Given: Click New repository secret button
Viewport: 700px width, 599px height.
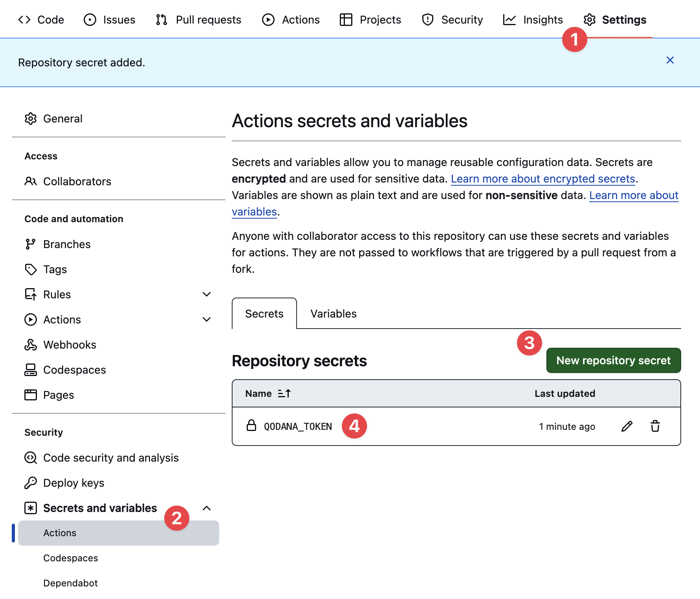Looking at the screenshot, I should pos(614,360).
